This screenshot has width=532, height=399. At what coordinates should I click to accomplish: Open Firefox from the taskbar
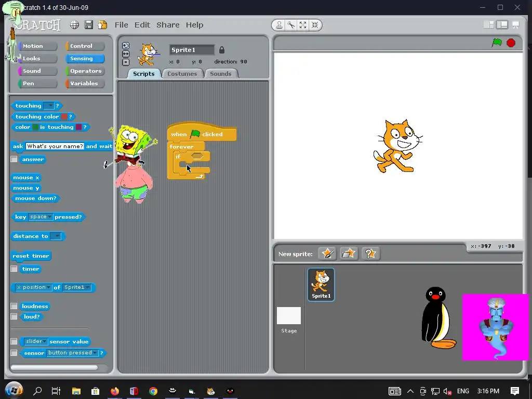(115, 391)
